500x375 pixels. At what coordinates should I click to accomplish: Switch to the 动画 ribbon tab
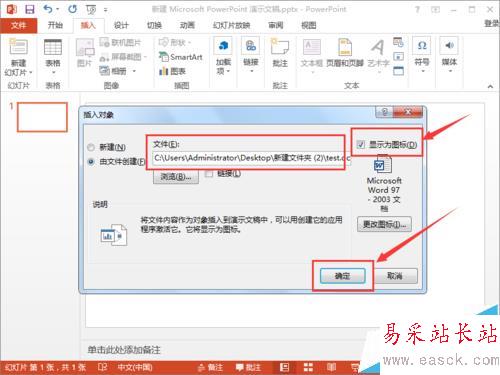(x=187, y=25)
